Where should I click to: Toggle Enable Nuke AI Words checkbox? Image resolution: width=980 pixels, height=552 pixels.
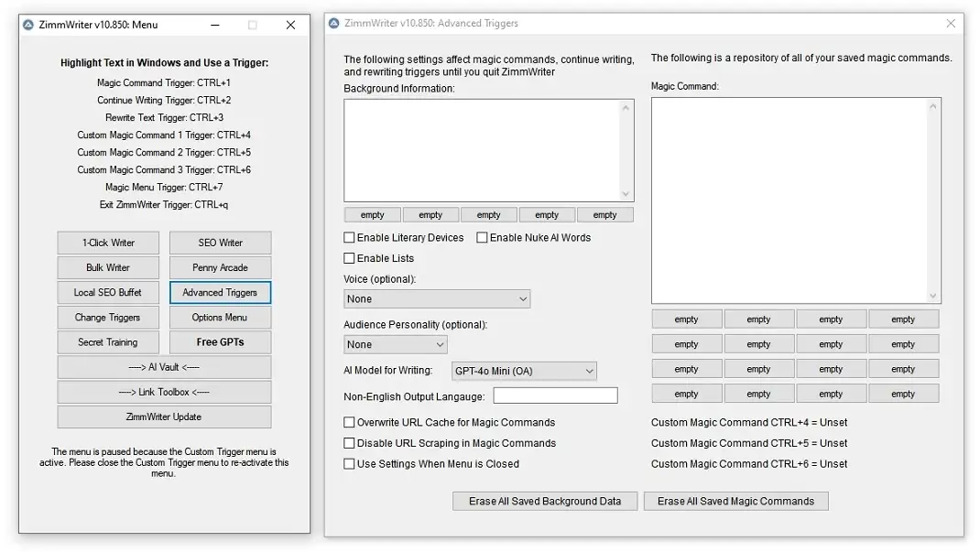coord(482,238)
